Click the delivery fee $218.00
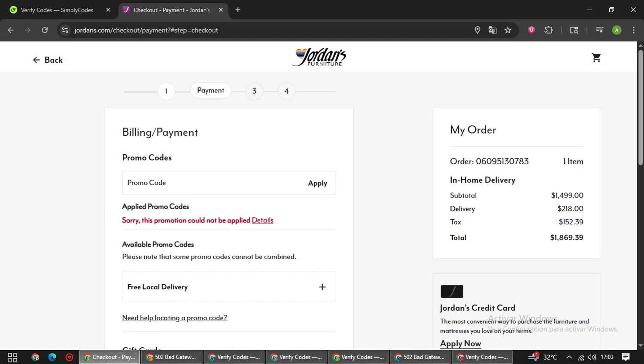The height and width of the screenshot is (364, 644). point(570,209)
